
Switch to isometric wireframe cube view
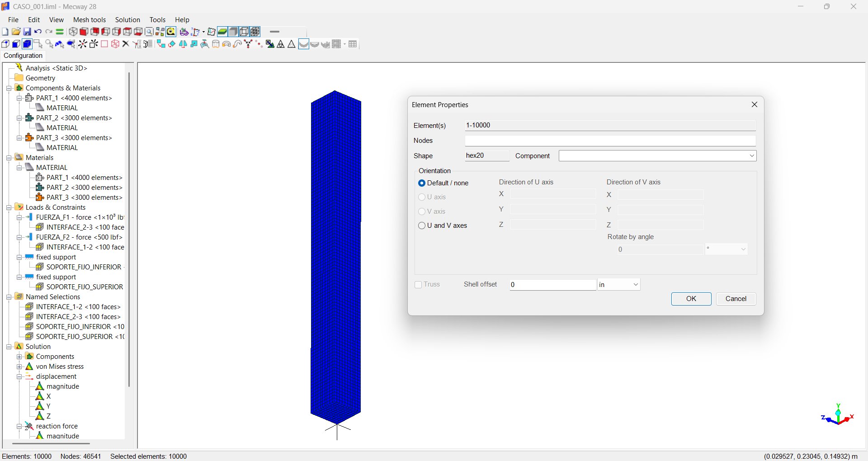[73, 32]
